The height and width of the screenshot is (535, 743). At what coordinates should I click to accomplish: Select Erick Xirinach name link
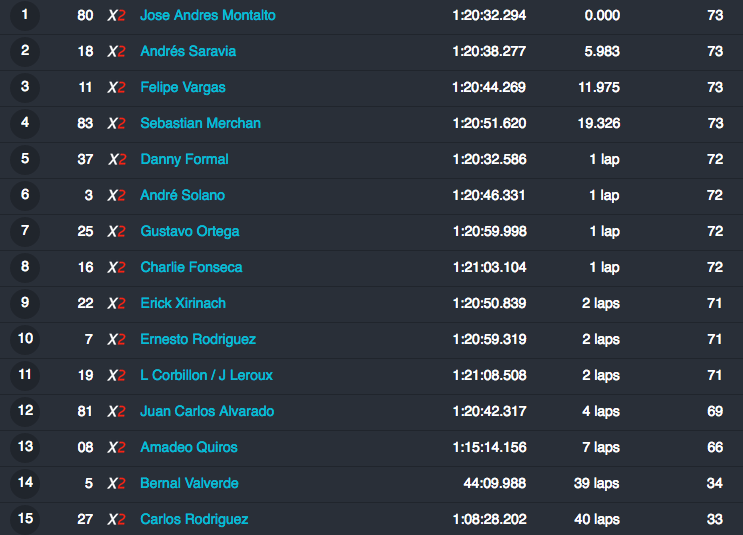pyautogui.click(x=183, y=303)
